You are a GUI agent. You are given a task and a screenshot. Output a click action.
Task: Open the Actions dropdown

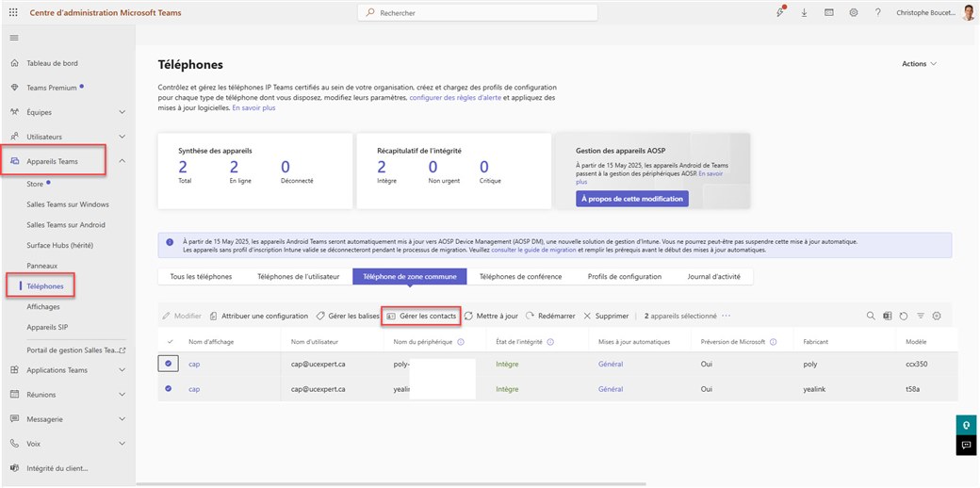(x=919, y=64)
